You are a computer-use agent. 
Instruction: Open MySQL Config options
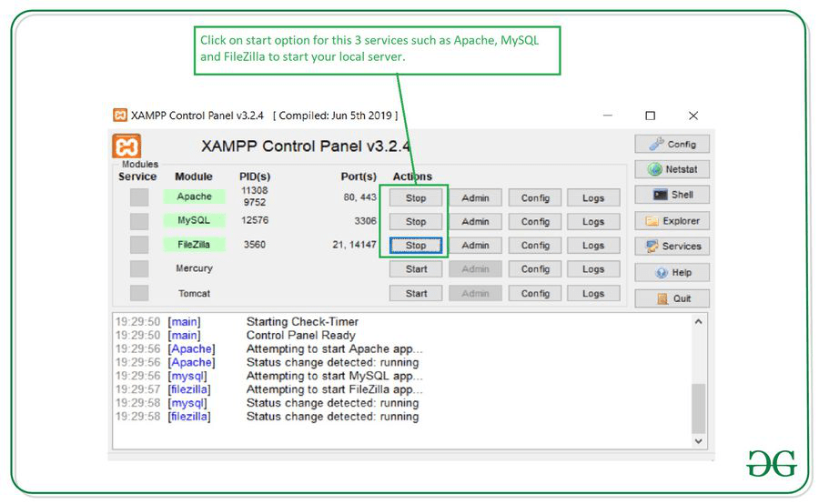(535, 221)
